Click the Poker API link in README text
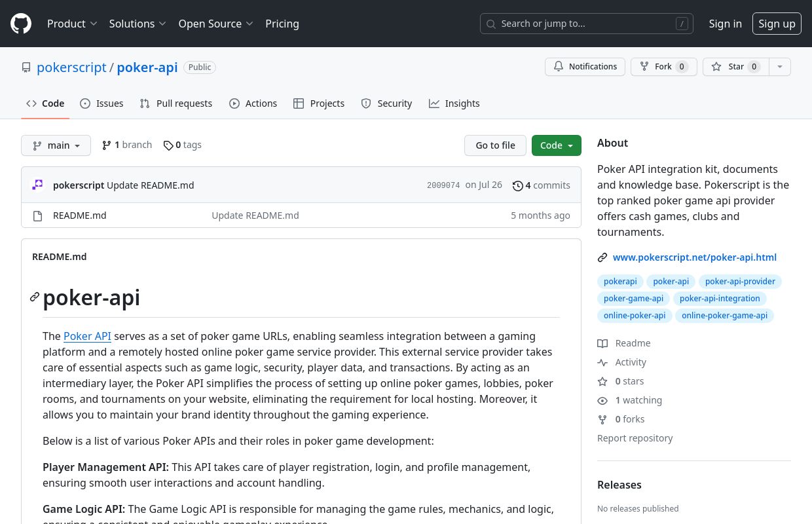Screen dimensions: 812x524 click(87, 336)
